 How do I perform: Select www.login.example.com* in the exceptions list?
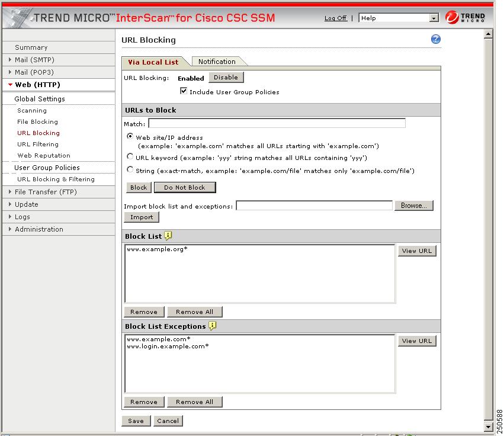[168, 347]
